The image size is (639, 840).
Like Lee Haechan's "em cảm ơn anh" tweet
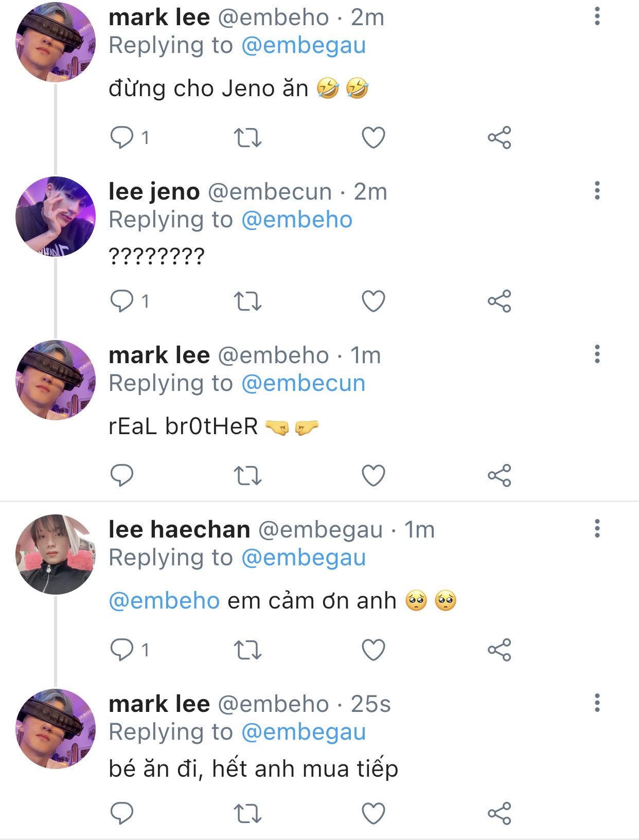(374, 650)
